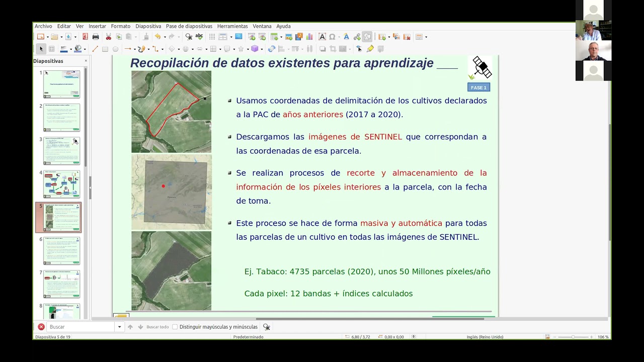
Task: Insert hyperlink chain icon
Action: (357, 37)
